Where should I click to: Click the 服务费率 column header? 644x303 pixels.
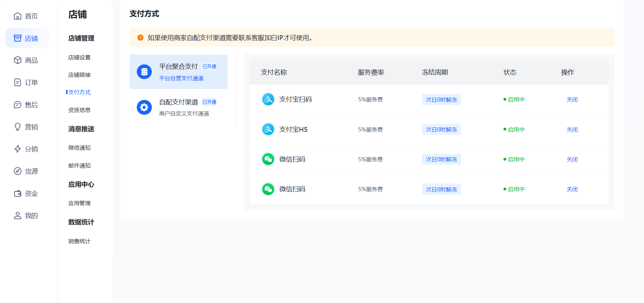(371, 72)
